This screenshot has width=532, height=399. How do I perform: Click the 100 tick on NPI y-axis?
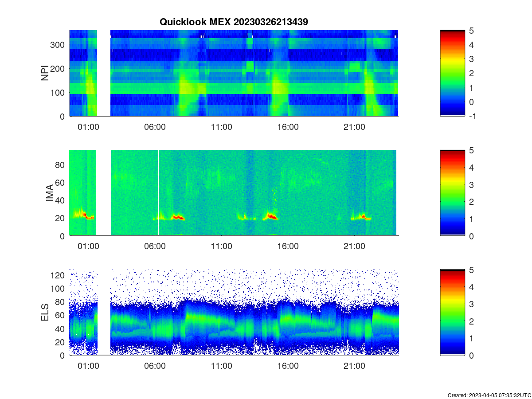[58, 93]
